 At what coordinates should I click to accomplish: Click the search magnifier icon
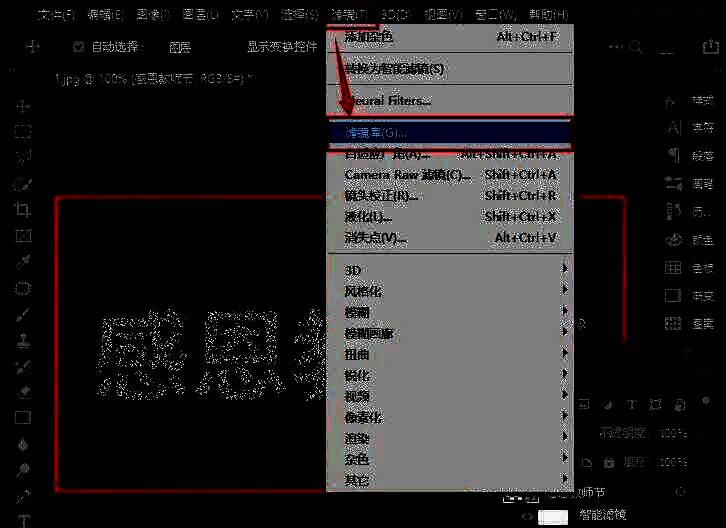pos(636,47)
